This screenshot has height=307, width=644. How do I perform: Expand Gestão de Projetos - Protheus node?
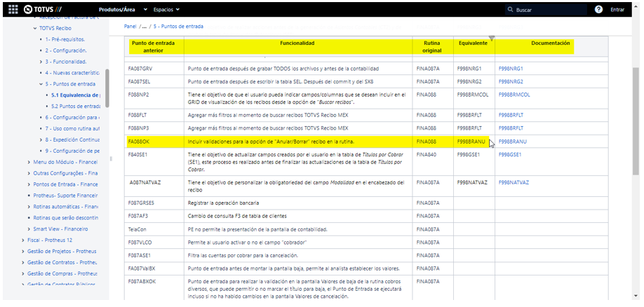click(23, 251)
